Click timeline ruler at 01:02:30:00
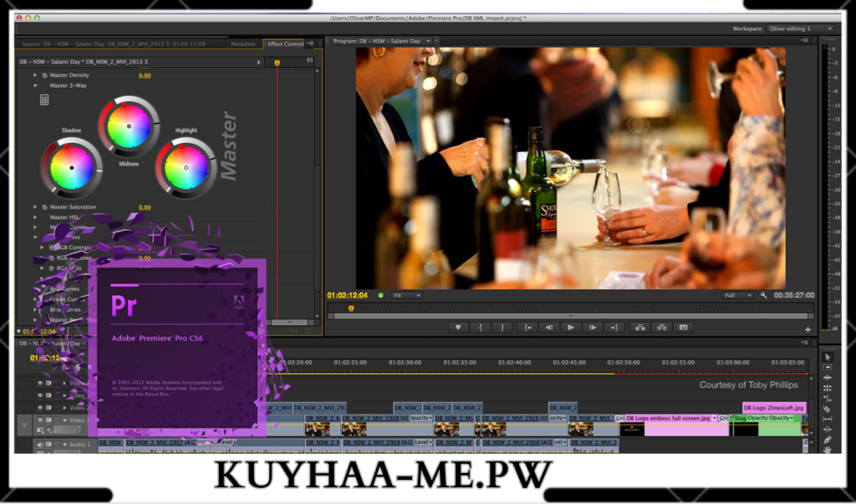The height and width of the screenshot is (504, 856). click(405, 363)
